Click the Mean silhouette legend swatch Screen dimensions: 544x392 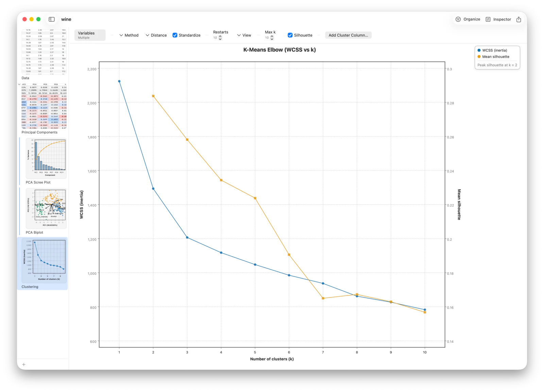tap(479, 57)
